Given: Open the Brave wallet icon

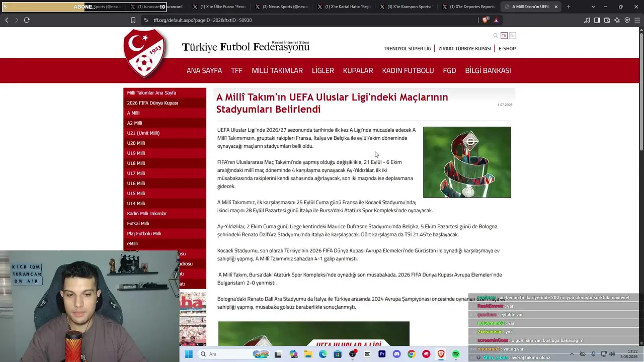Looking at the screenshot, I should 607,20.
